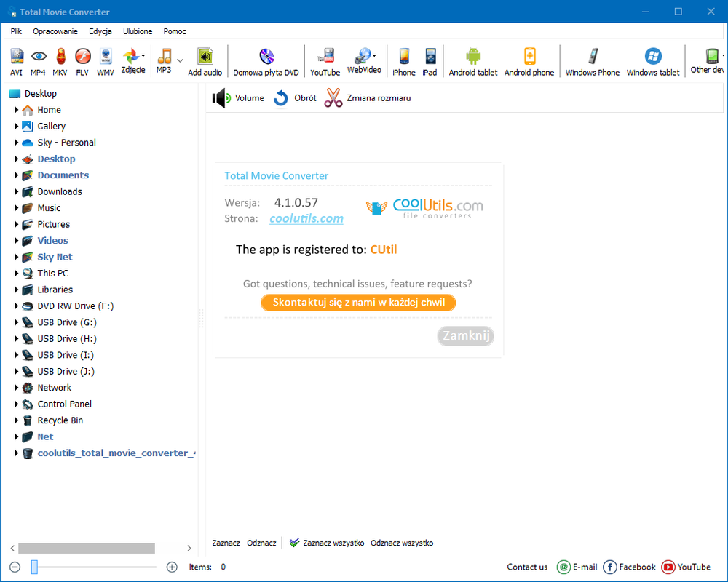Open the Zdjęcie dropdown arrow
The height and width of the screenshot is (582, 728).
[143, 56]
